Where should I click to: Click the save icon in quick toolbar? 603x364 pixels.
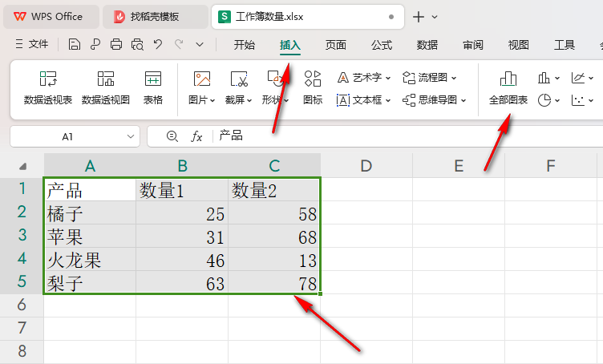(x=75, y=45)
